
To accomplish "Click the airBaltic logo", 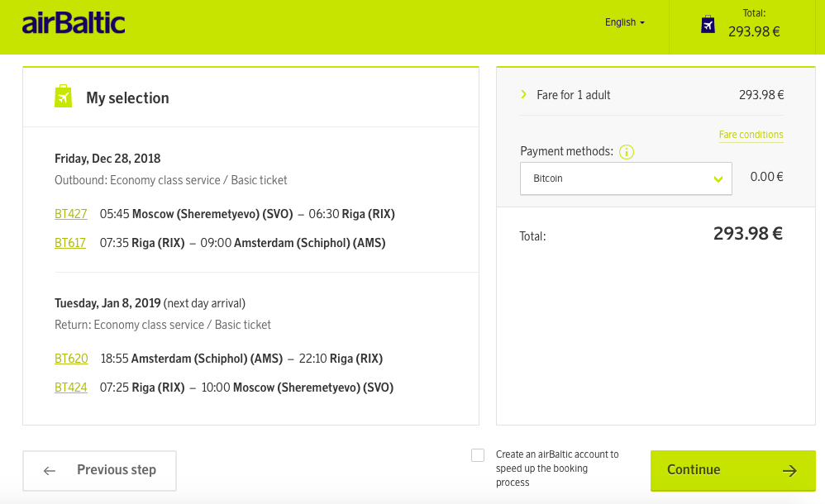I will coord(74,23).
